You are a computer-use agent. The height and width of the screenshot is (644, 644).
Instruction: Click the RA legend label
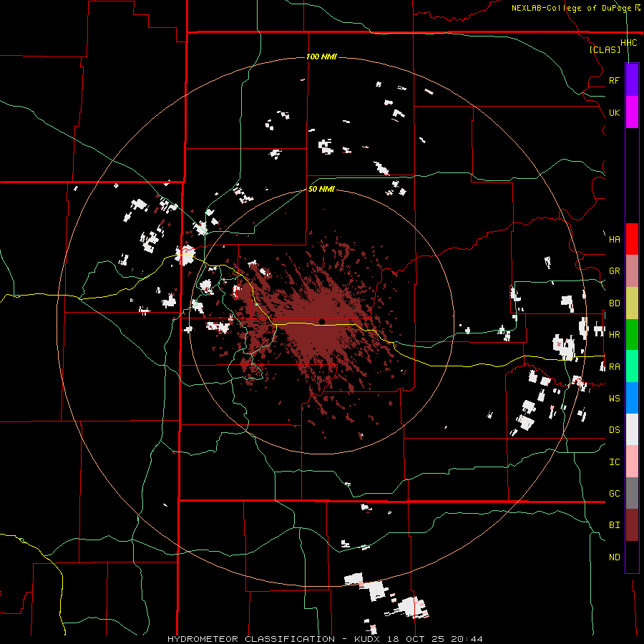point(614,367)
